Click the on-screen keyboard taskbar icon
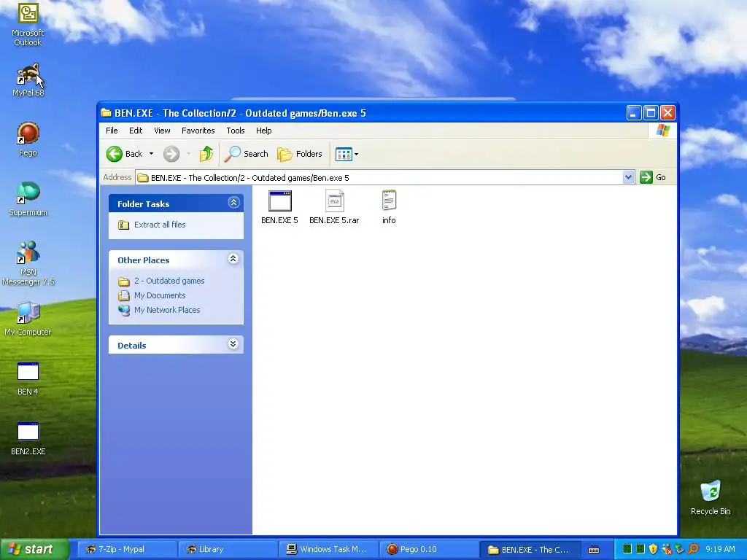 point(594,550)
